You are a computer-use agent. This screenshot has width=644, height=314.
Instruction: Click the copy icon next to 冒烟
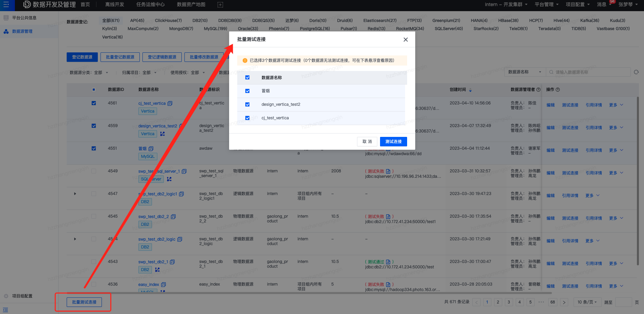tap(151, 149)
